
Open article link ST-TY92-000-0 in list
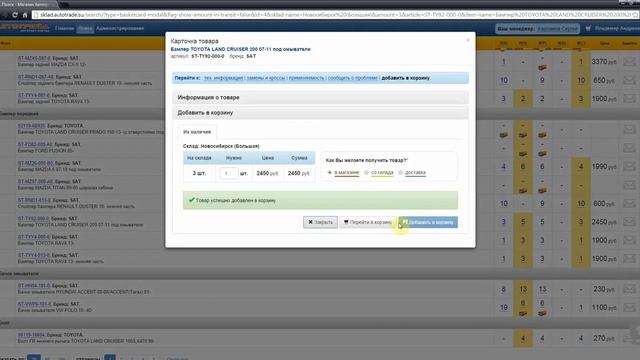click(33, 218)
